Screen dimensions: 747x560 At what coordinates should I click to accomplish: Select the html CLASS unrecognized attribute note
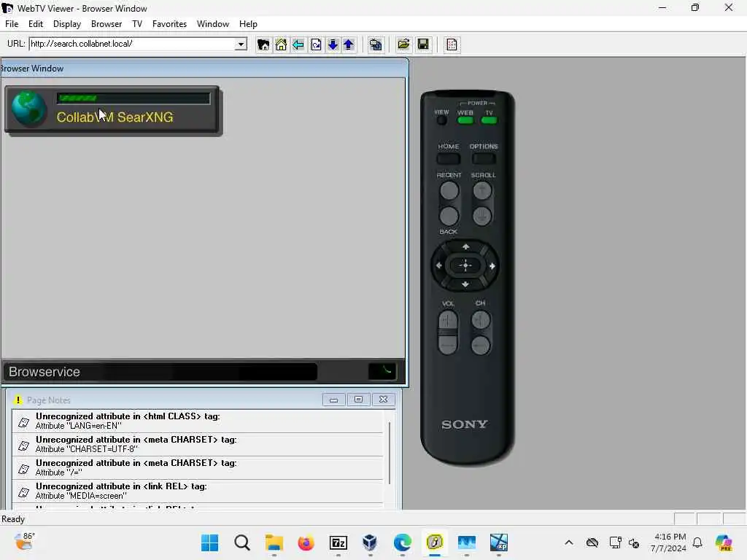pyautogui.click(x=197, y=421)
